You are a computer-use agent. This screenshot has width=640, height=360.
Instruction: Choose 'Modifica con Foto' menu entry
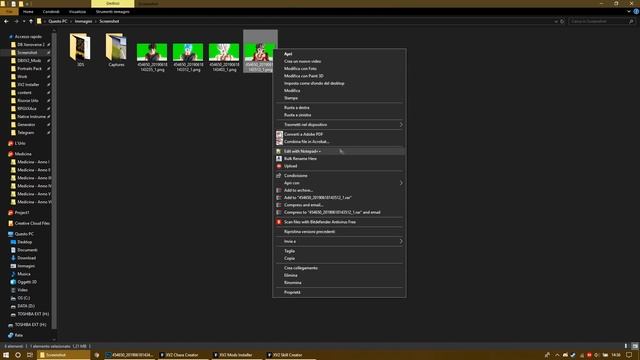click(x=300, y=69)
